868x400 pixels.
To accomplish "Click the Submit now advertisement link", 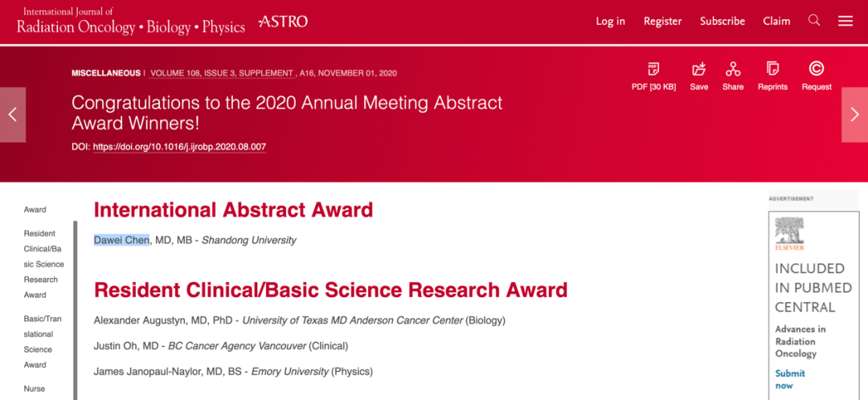I will pyautogui.click(x=790, y=379).
